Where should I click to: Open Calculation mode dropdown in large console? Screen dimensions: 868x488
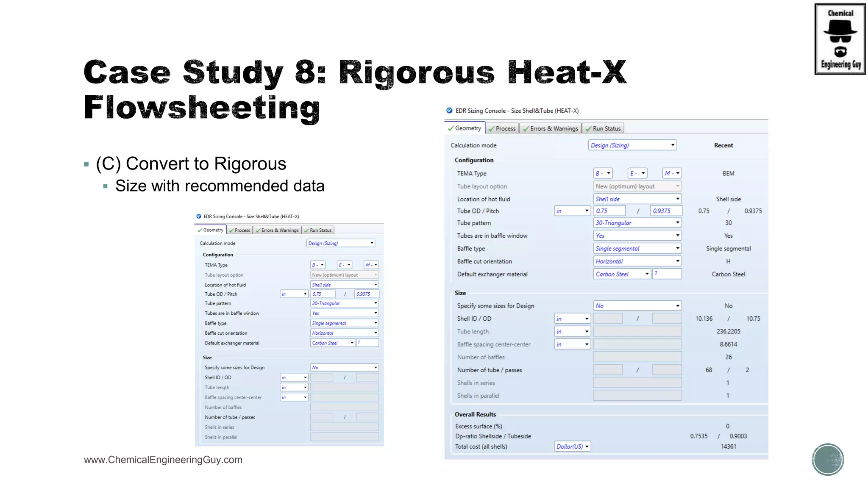tap(632, 145)
